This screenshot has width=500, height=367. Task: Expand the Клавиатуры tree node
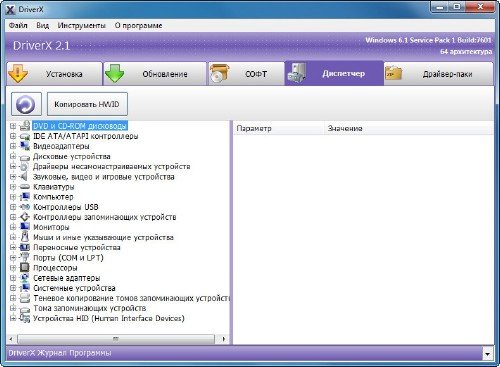[x=13, y=187]
